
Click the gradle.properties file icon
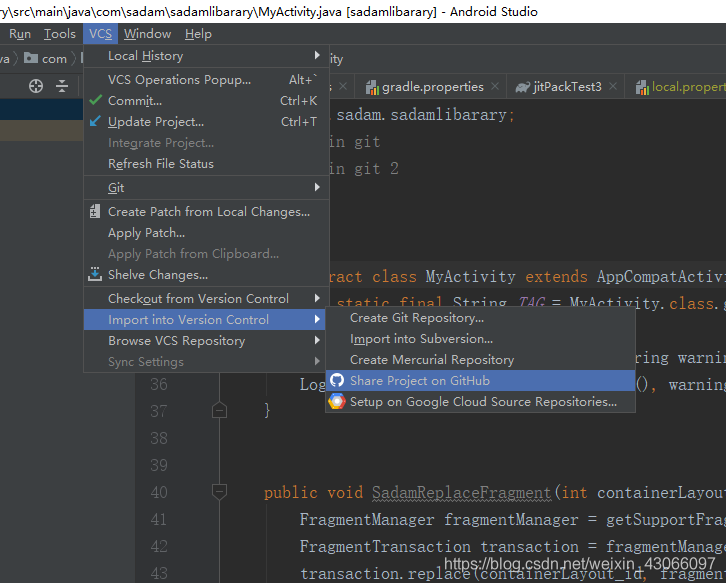coord(372,87)
